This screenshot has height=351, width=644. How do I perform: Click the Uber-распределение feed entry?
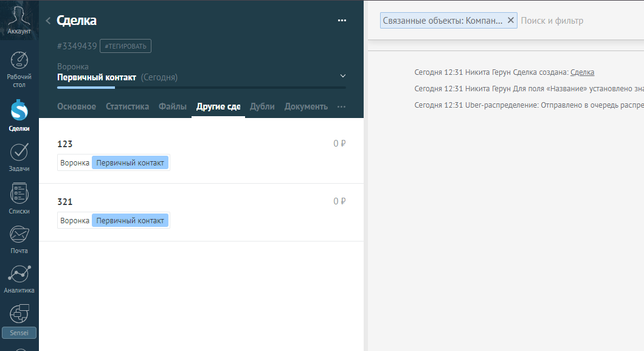coord(529,105)
